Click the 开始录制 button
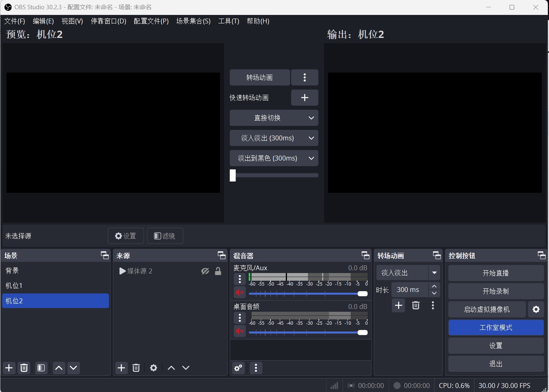Image resolution: width=549 pixels, height=392 pixels. 495,291
